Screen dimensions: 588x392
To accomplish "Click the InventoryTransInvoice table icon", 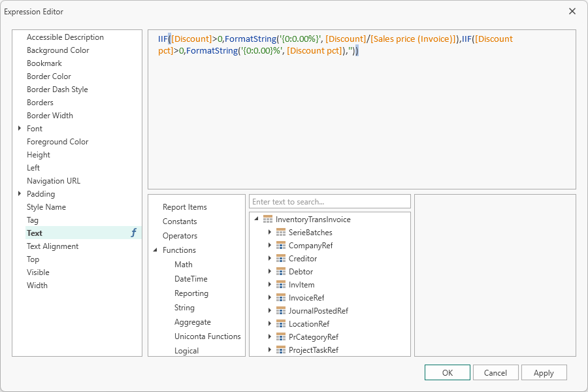I will pyautogui.click(x=268, y=220).
